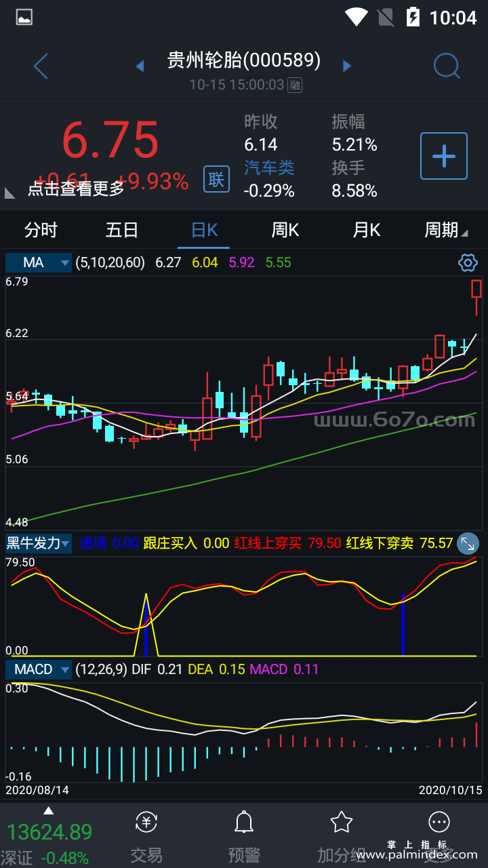Tap the 深证 index value 13624.89
Image resolution: width=488 pixels, height=868 pixels.
[x=49, y=832]
